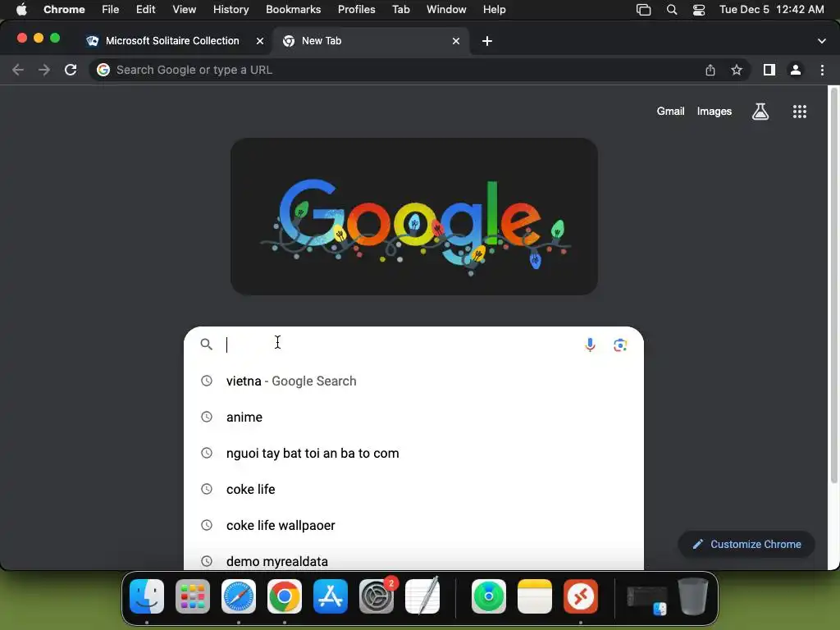
Task: Open the Help menu
Action: [x=494, y=10]
